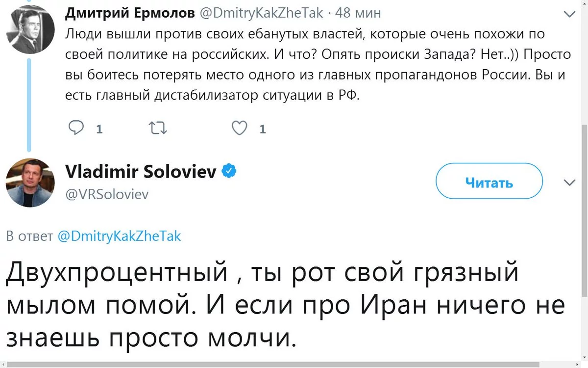Screen dimensions: 588x368
Task: Like the tweet with heart icon
Action: click(x=239, y=129)
